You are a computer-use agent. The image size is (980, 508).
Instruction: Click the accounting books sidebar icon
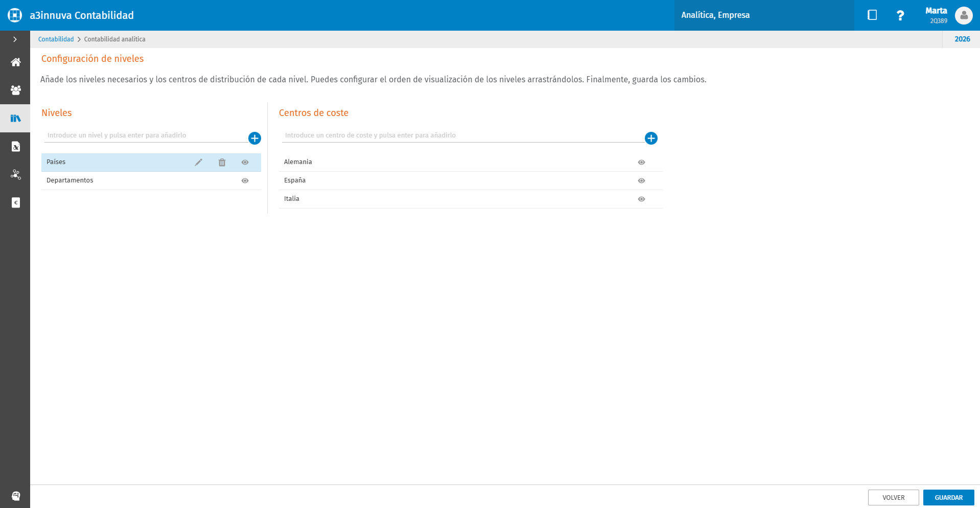coord(15,119)
